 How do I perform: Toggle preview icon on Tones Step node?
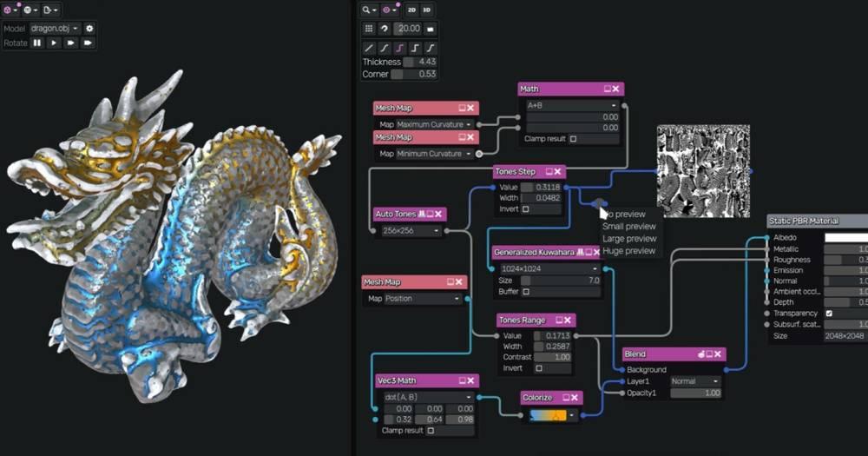click(x=549, y=172)
